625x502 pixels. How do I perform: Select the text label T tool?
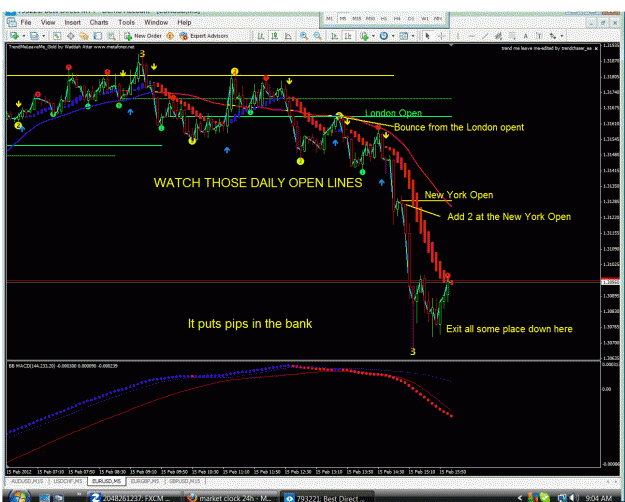point(539,36)
